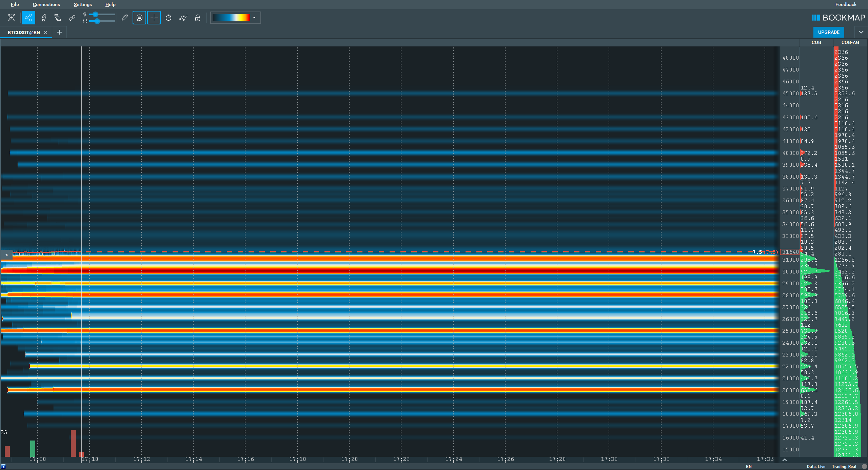
Task: Toggle the padlock lock icon
Action: [198, 18]
